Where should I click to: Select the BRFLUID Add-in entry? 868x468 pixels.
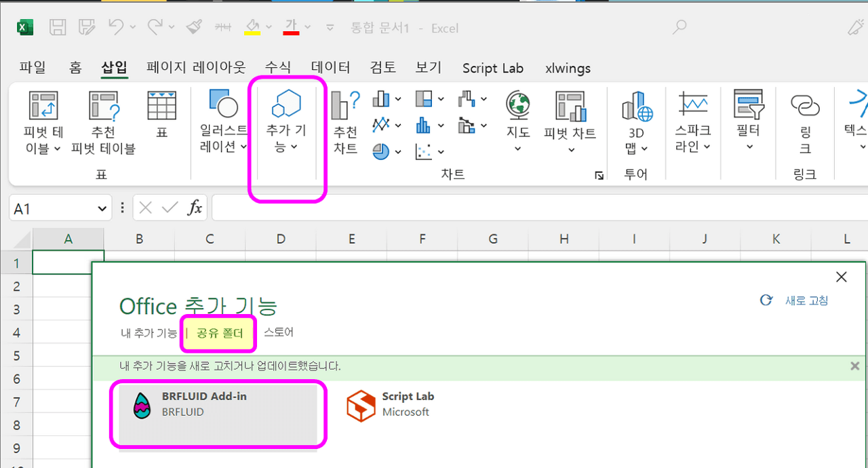click(x=218, y=414)
